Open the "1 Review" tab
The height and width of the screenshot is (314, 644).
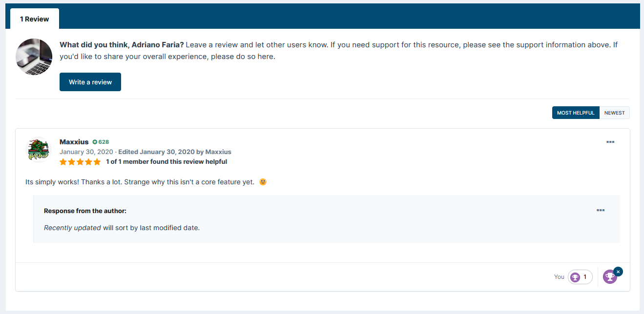(x=35, y=19)
